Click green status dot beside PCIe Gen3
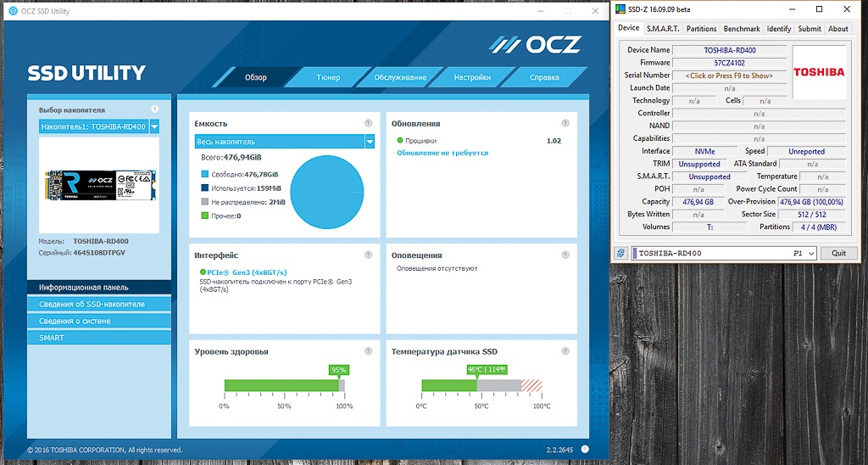Screen dimensions: 868x465 (x=203, y=272)
